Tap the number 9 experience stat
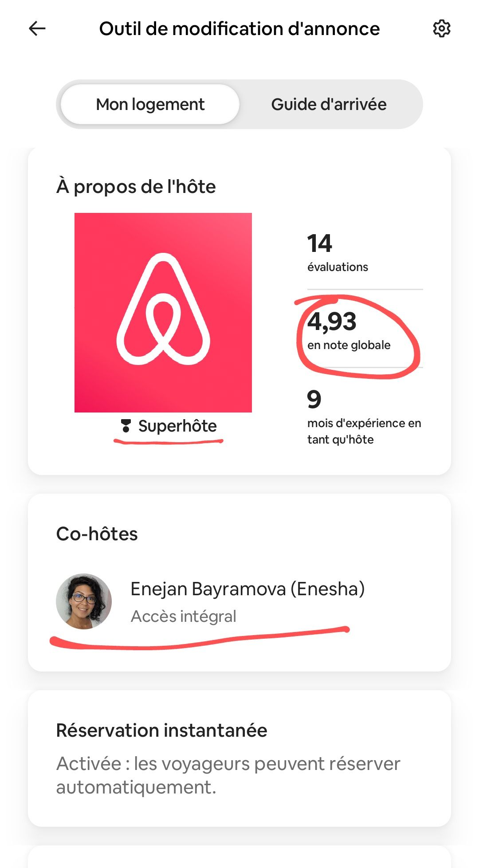Screen dimensions: 479x868 click(x=314, y=399)
